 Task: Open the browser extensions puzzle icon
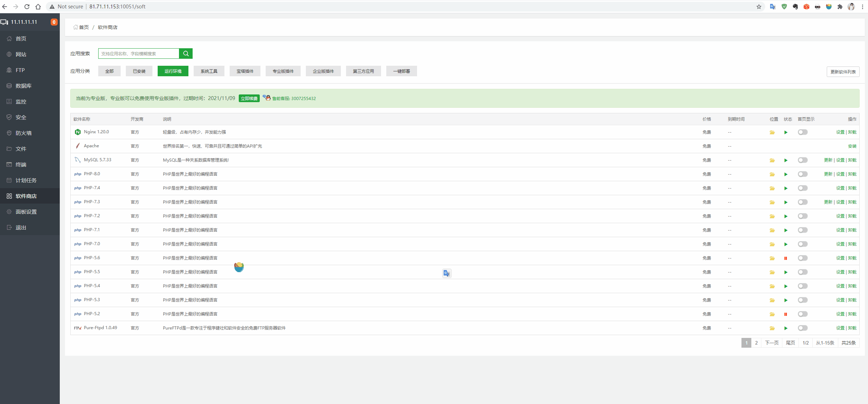[840, 7]
